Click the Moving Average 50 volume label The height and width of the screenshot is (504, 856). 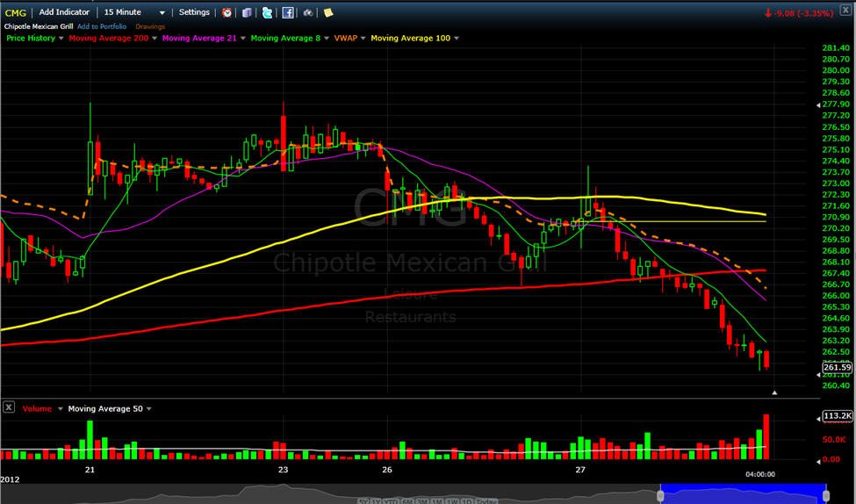(105, 408)
